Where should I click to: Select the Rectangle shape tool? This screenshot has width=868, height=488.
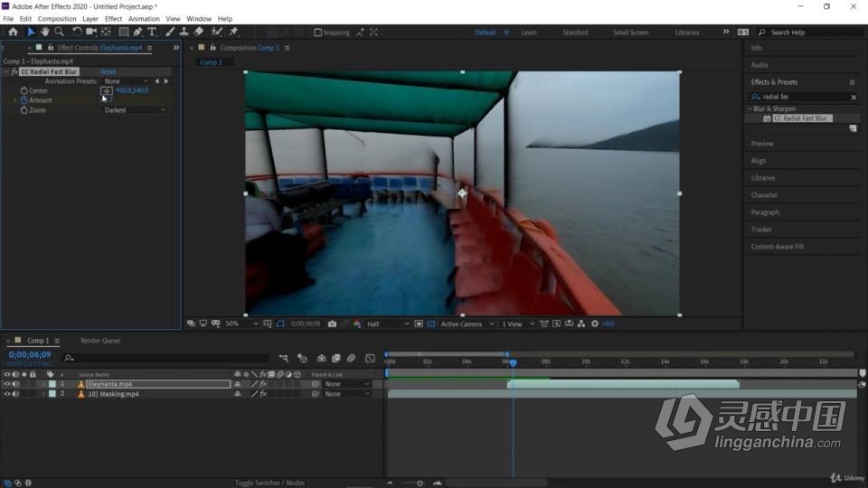click(x=124, y=33)
